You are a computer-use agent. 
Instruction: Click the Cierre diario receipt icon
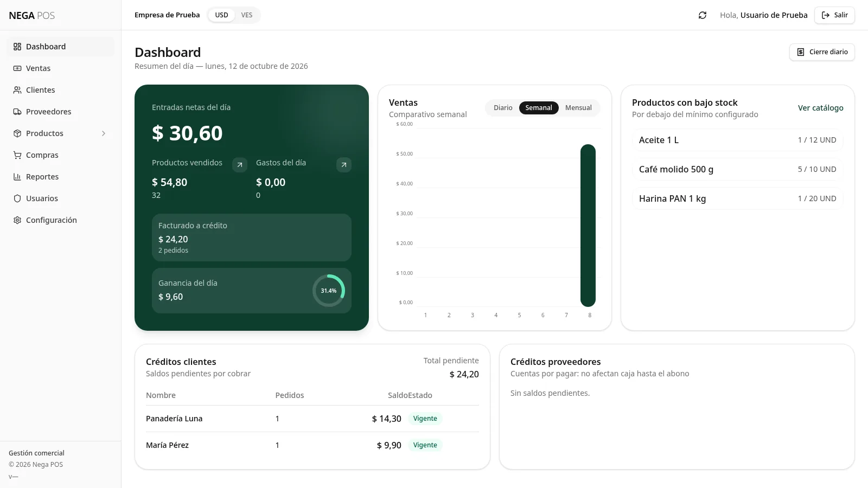coord(801,52)
